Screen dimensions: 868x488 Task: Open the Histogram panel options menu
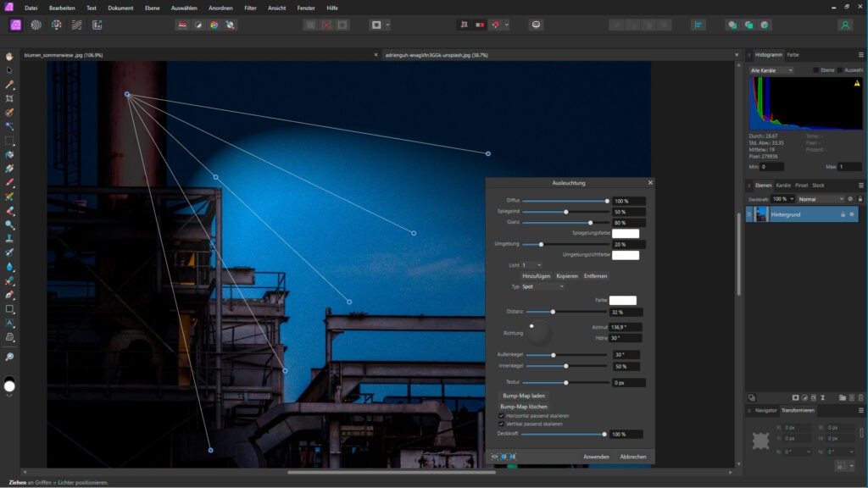861,55
